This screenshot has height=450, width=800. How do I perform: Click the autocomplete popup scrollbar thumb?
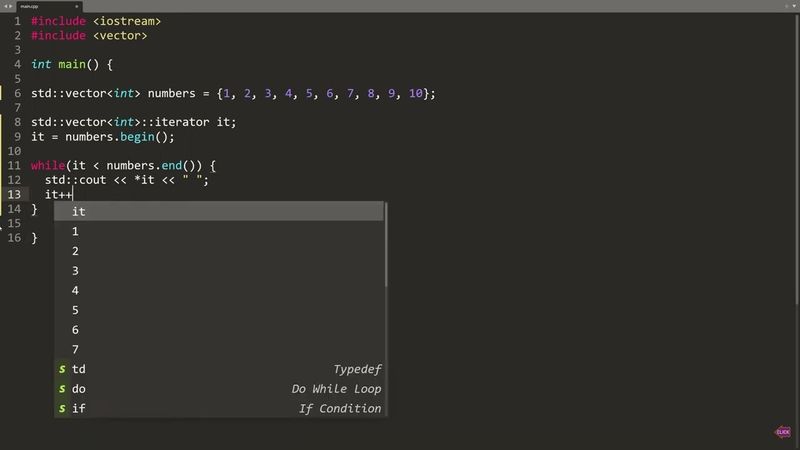point(386,244)
